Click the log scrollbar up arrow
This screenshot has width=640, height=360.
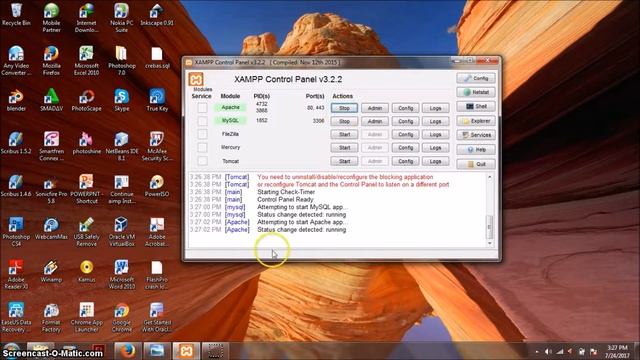point(490,177)
